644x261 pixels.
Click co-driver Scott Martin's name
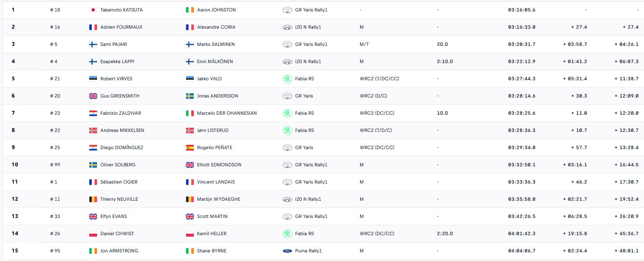[x=212, y=217]
